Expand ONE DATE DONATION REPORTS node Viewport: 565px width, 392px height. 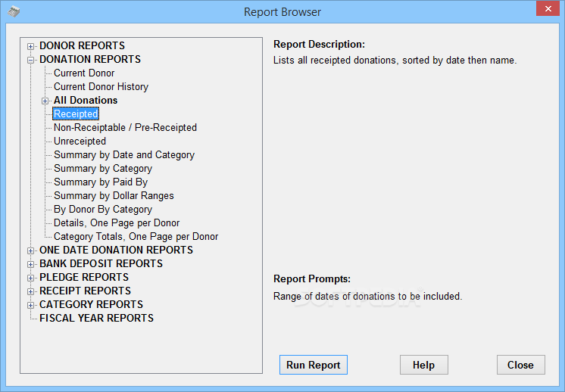[30, 251]
